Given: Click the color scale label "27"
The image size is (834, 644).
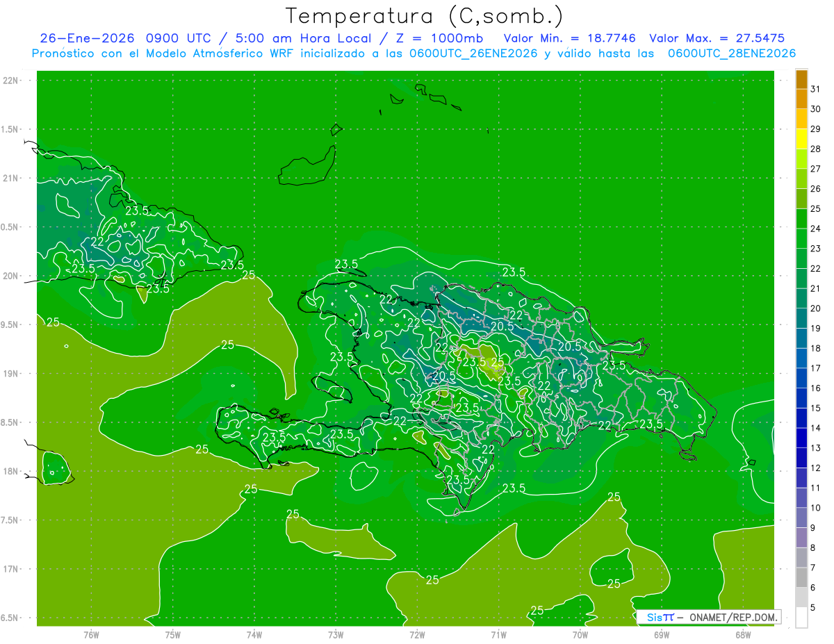Looking at the screenshot, I should [815, 169].
